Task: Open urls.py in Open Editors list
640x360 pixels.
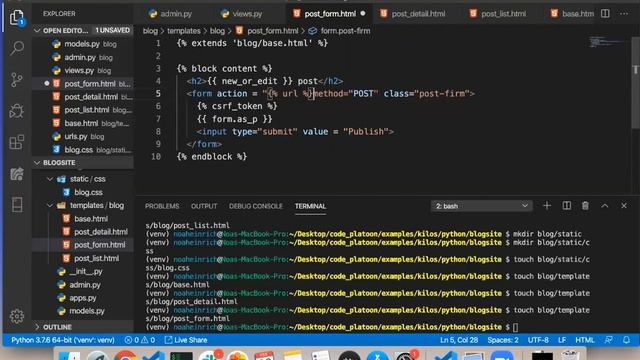Action: click(82, 136)
